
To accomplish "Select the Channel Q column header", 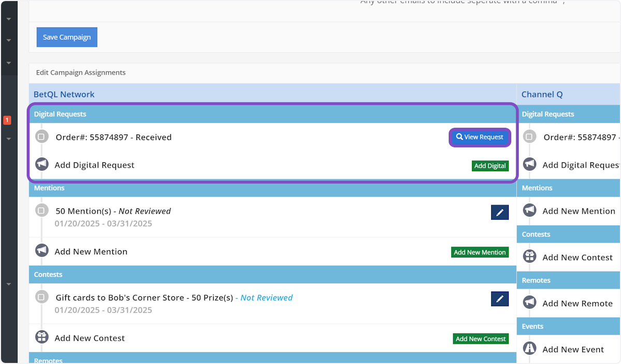I will pos(541,94).
